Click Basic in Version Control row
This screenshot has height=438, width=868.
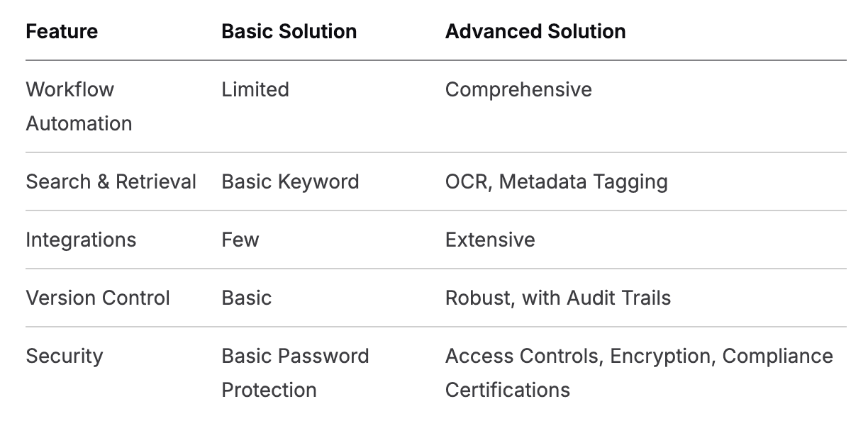[246, 298]
